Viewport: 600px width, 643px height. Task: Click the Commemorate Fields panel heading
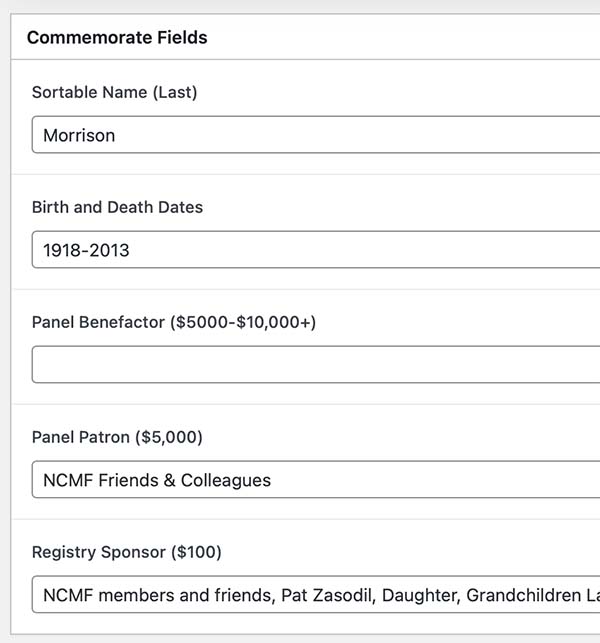click(117, 38)
